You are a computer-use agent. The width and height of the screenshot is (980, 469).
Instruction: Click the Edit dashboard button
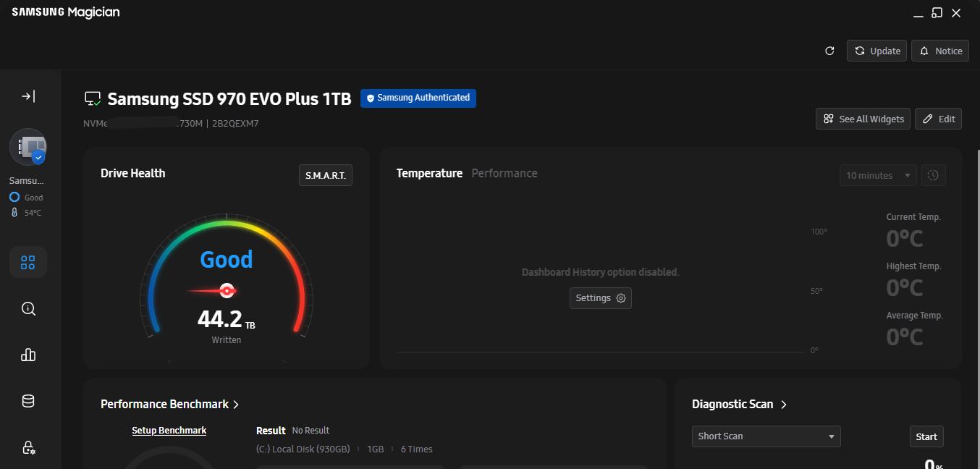click(x=939, y=119)
